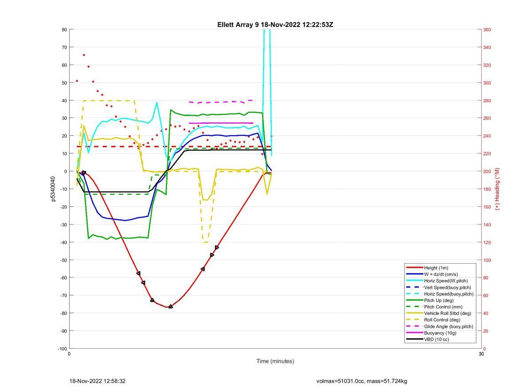532x392 pixels.
Task: Click the red "240" heading tick label
Action: pos(487,136)
